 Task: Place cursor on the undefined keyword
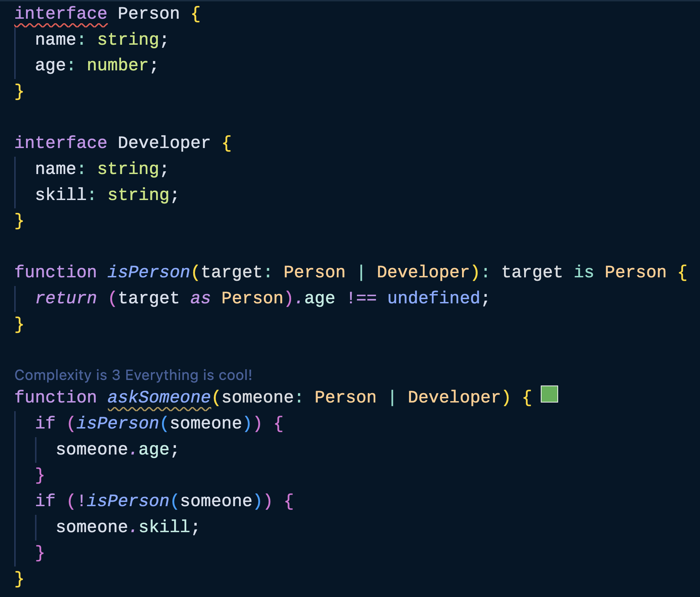[434, 298]
